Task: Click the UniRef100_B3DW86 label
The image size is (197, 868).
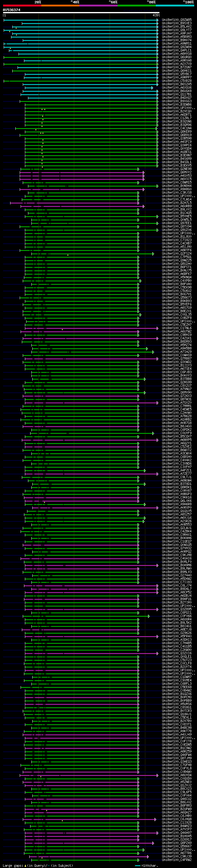Action: [177, 104]
